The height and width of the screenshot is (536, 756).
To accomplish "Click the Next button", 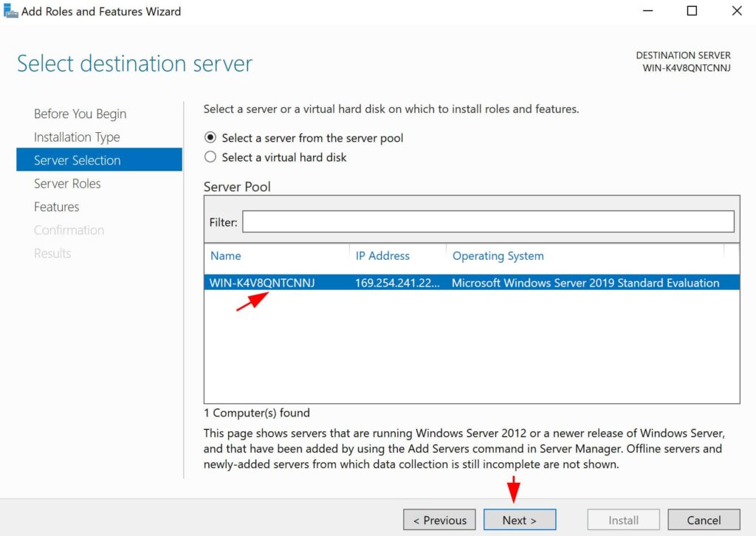I will coord(519,520).
